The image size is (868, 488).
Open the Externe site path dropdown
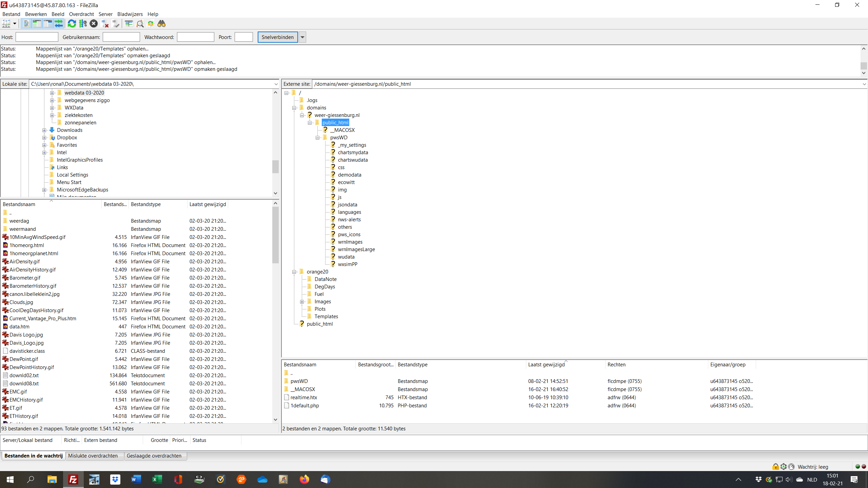(x=864, y=84)
